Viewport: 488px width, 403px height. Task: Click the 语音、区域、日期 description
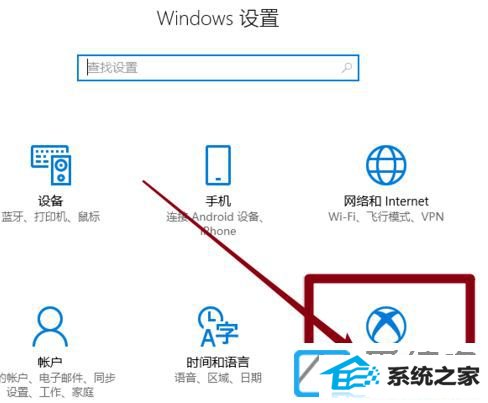[x=218, y=378]
